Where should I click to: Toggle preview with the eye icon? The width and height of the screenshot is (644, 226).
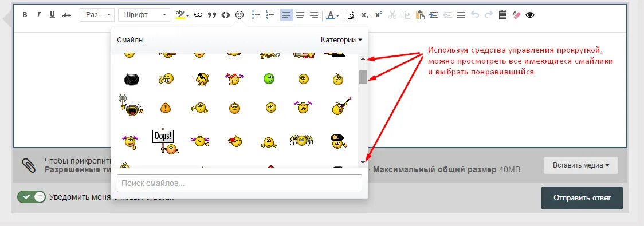tap(530, 15)
